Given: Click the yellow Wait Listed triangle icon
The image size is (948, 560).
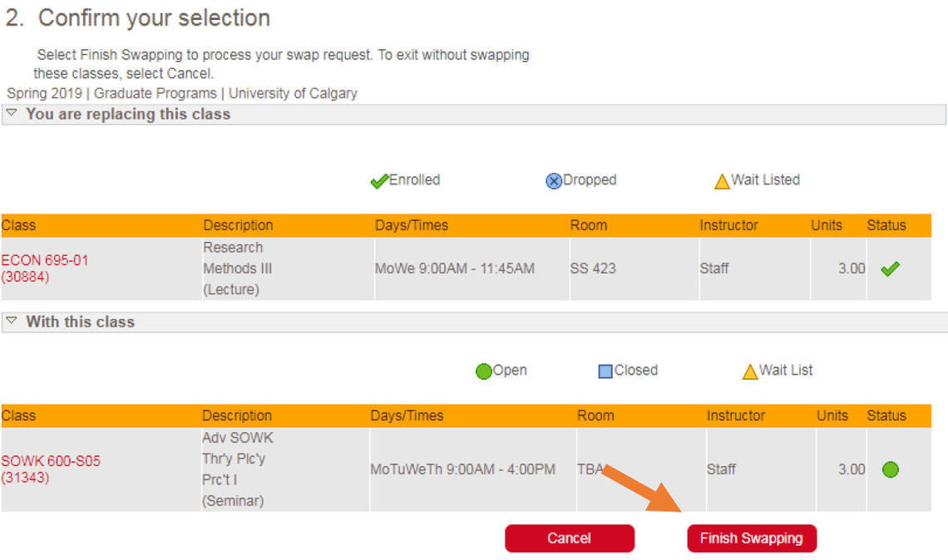Looking at the screenshot, I should (722, 181).
